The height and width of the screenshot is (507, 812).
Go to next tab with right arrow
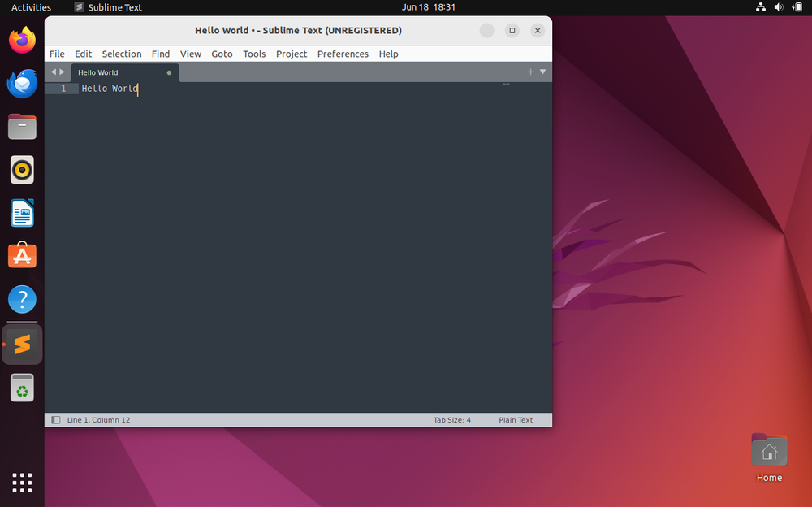tap(63, 72)
